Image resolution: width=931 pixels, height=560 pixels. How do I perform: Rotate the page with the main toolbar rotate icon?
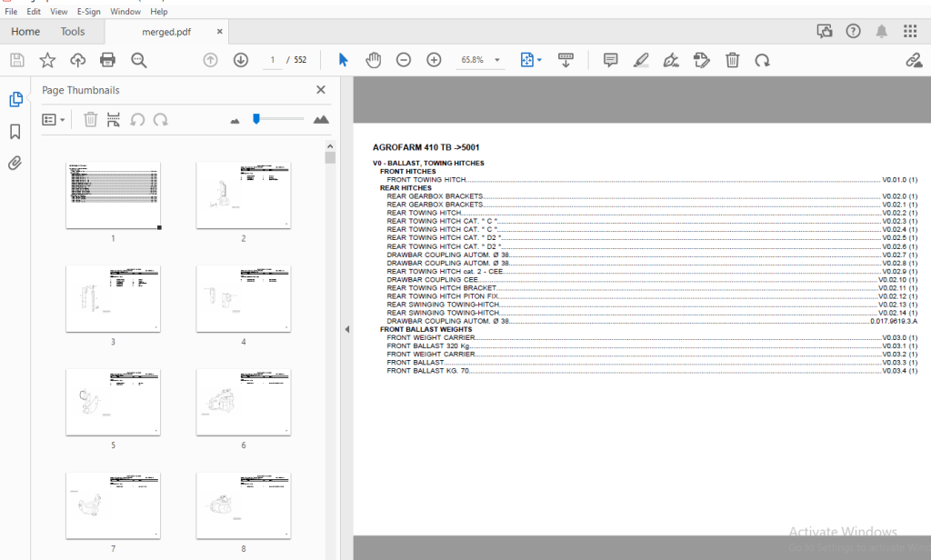pyautogui.click(x=763, y=60)
